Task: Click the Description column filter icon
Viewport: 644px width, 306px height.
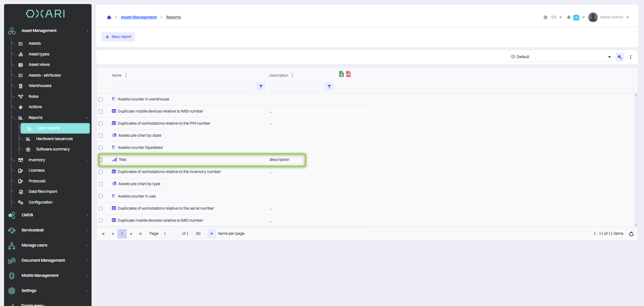Action: 329,87
